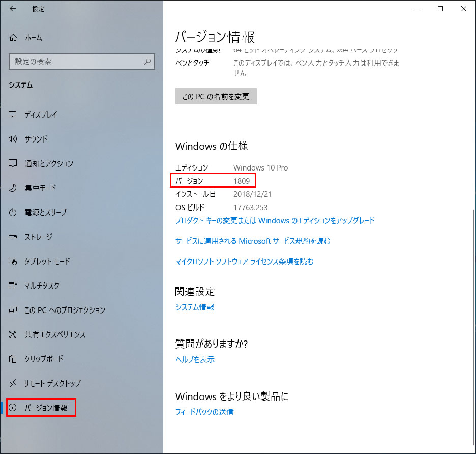The width and height of the screenshot is (476, 454).
Task: Click the エディション label
Action: tap(192, 168)
